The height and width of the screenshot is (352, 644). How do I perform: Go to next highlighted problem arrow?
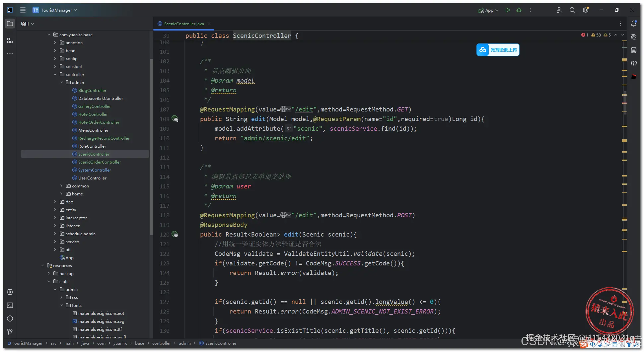coord(623,35)
